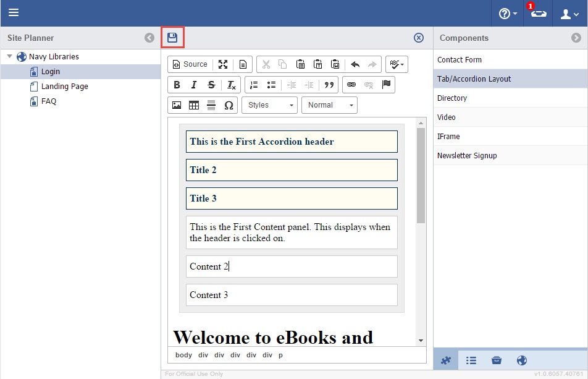Toggle strikethrough formatting
The image size is (588, 379).
[x=211, y=85]
